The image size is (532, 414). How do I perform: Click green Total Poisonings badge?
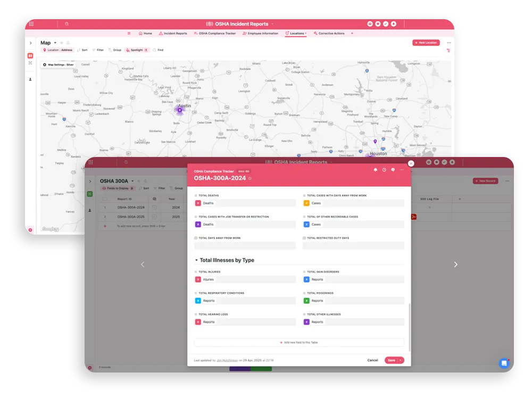tap(306, 301)
